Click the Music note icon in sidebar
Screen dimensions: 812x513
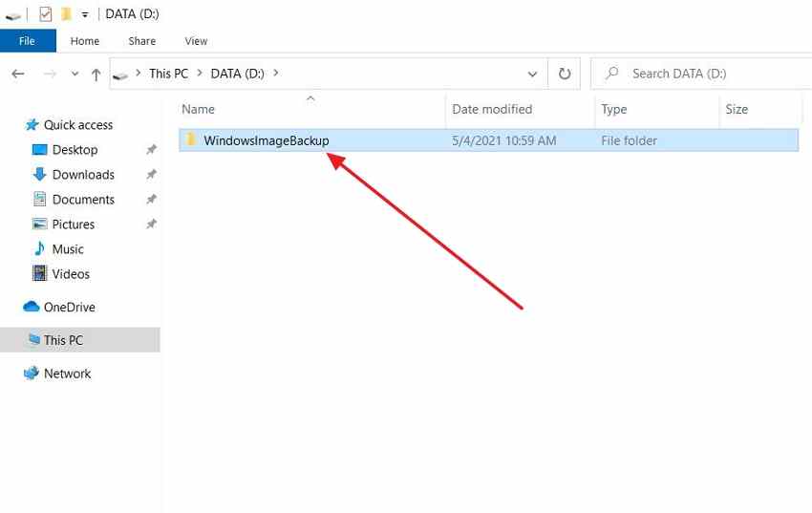pos(39,248)
